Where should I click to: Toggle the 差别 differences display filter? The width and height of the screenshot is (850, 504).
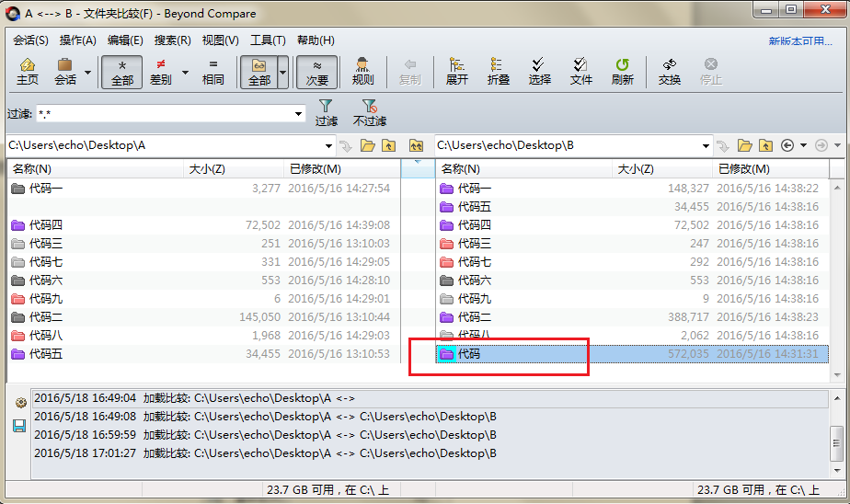(161, 72)
